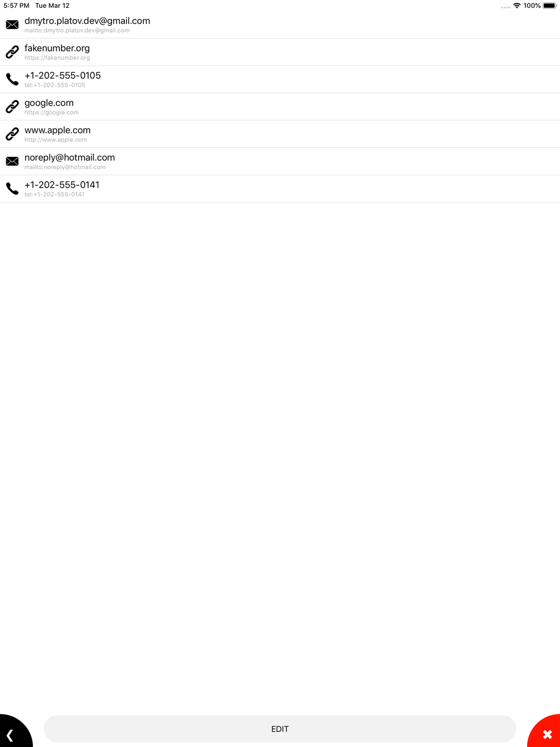Screen dimensions: 560x747
Task: Compose mail to noreply@hotmail.com
Action: (70, 158)
